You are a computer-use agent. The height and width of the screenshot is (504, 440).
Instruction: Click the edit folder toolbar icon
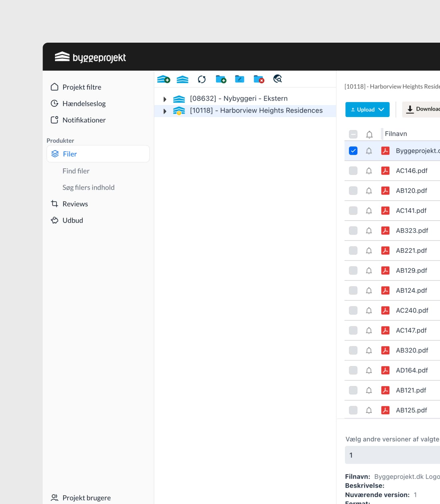pos(240,79)
